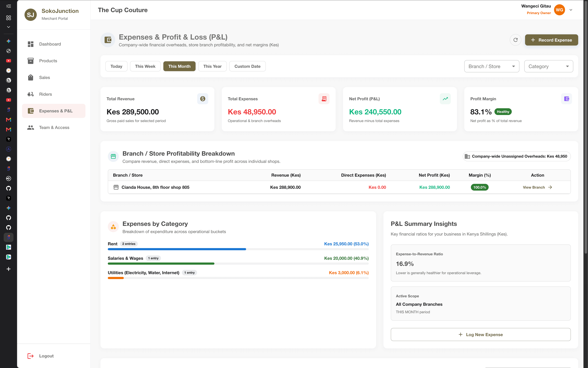Viewport: 588px width, 368px height.
Task: Select the This Year period filter
Action: [212, 66]
